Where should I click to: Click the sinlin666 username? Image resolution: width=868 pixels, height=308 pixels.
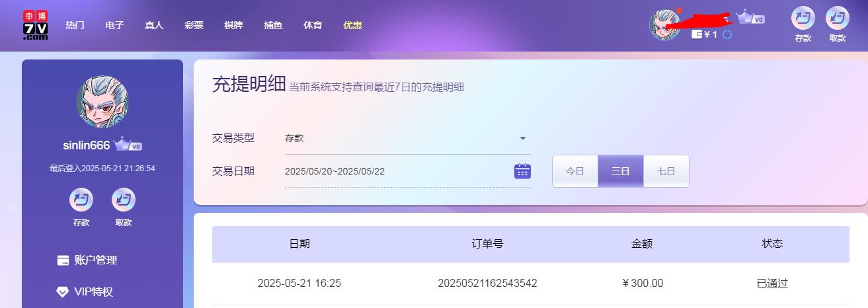(x=87, y=145)
